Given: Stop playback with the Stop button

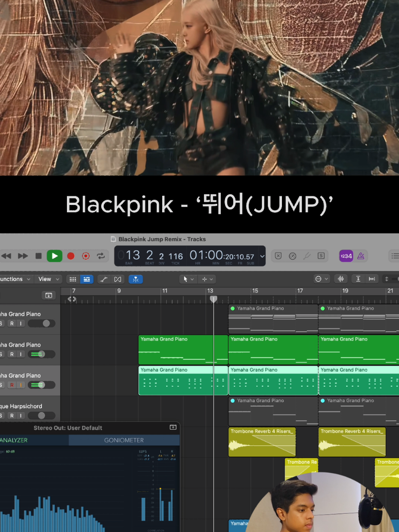Looking at the screenshot, I should click(39, 256).
